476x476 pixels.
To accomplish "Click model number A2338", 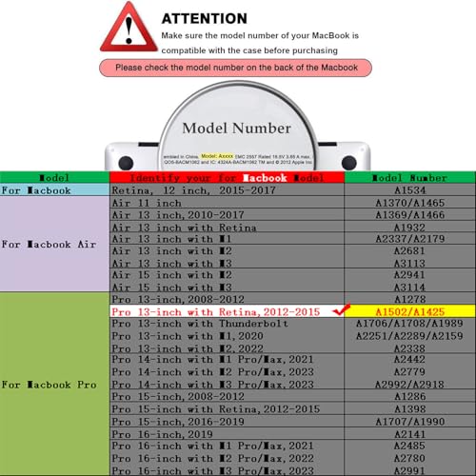I will point(409,348).
